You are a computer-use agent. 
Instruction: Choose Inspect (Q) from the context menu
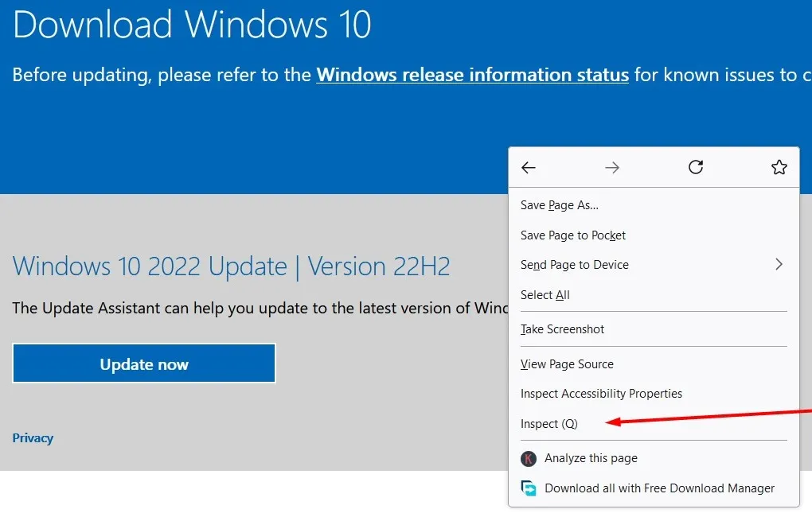pyautogui.click(x=654, y=424)
